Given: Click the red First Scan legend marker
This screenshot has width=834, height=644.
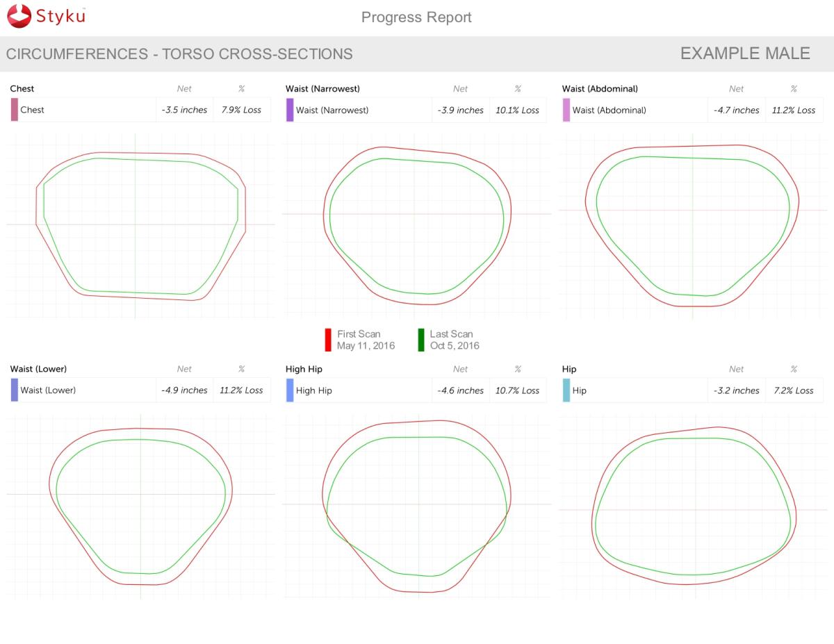Looking at the screenshot, I should [x=328, y=340].
